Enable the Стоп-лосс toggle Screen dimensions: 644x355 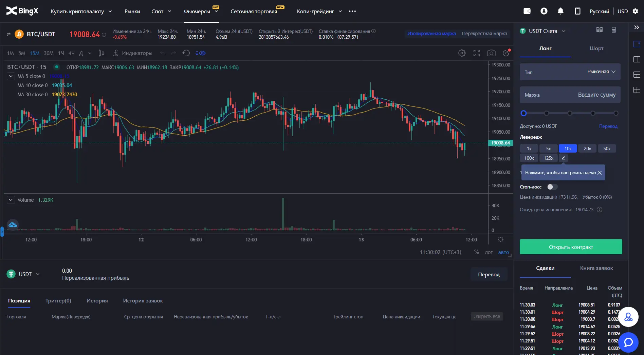coord(552,187)
